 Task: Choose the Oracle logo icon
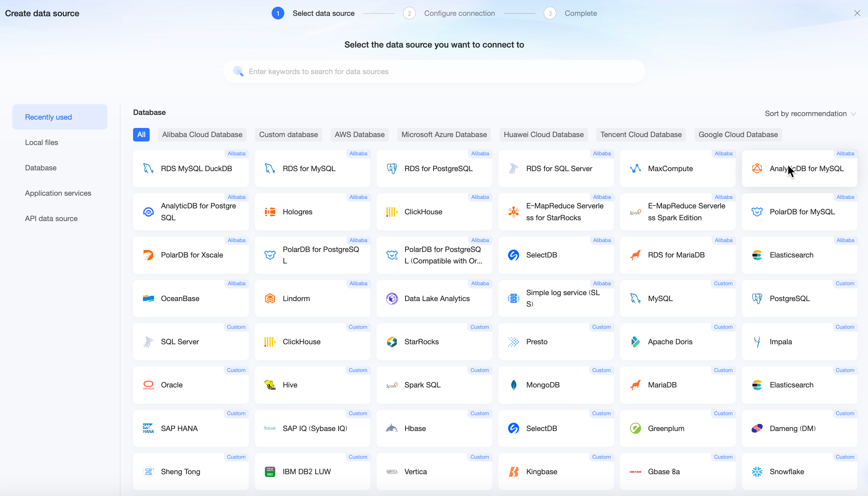click(x=148, y=385)
